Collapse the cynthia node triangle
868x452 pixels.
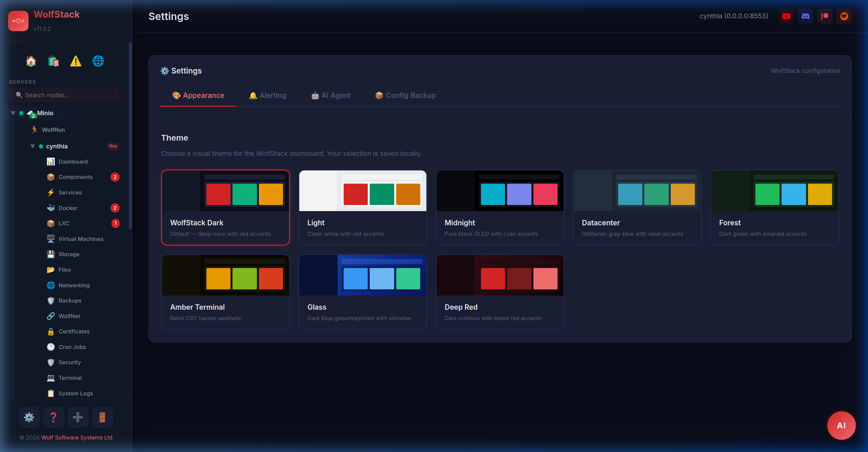point(33,146)
